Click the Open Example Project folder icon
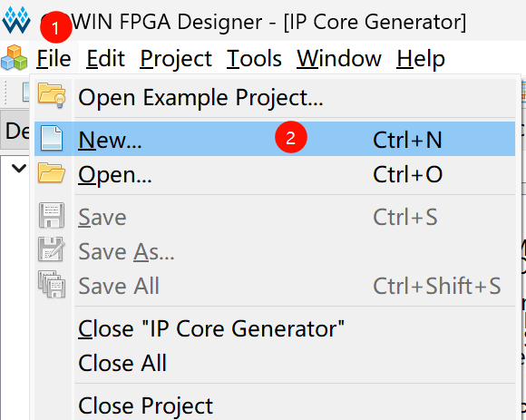Screen dimensions: 526x420 coord(52,95)
